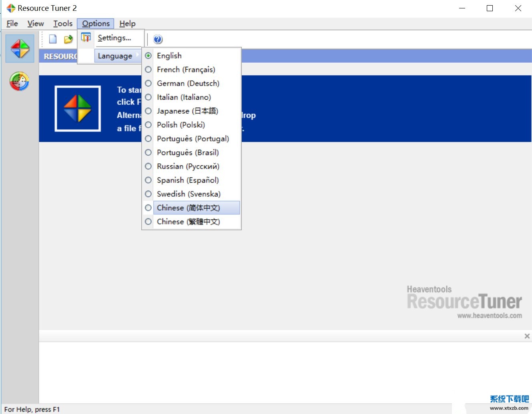Select the circular target sidebar icon
Screen dimensions: 532x414
tap(20, 81)
